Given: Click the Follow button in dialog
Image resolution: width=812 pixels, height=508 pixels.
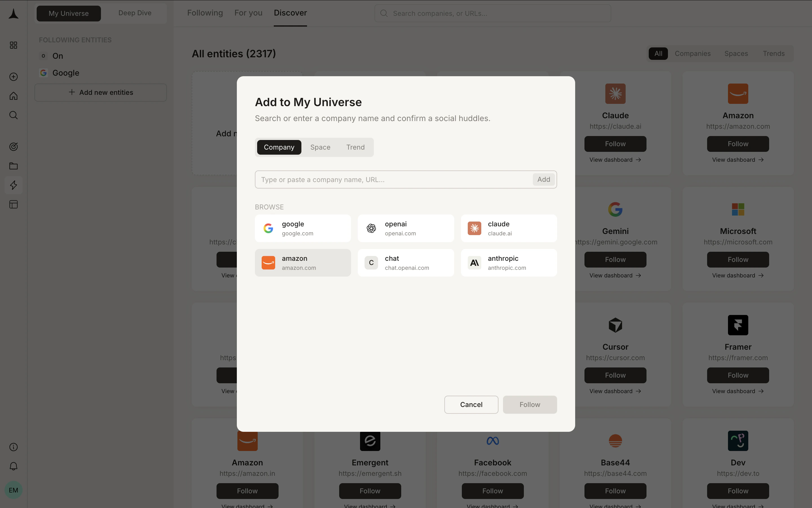Looking at the screenshot, I should pyautogui.click(x=530, y=404).
